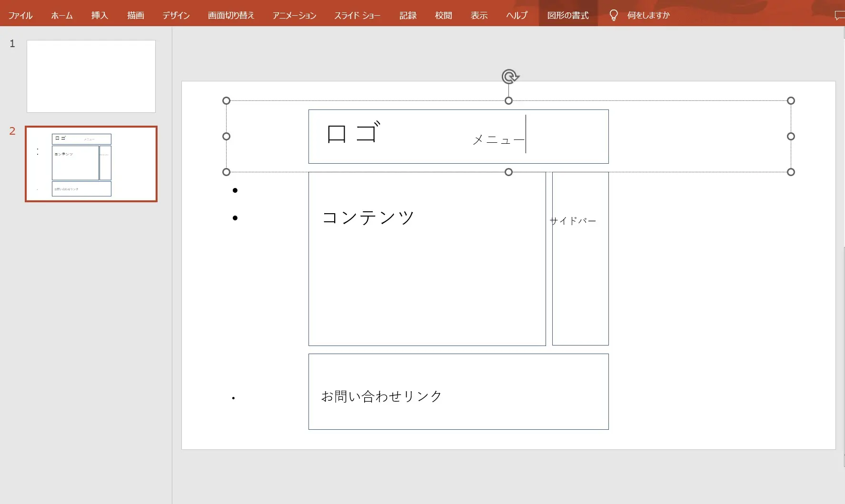The width and height of the screenshot is (845, 504).
Task: Switch to the ホーム tab
Action: pyautogui.click(x=61, y=15)
